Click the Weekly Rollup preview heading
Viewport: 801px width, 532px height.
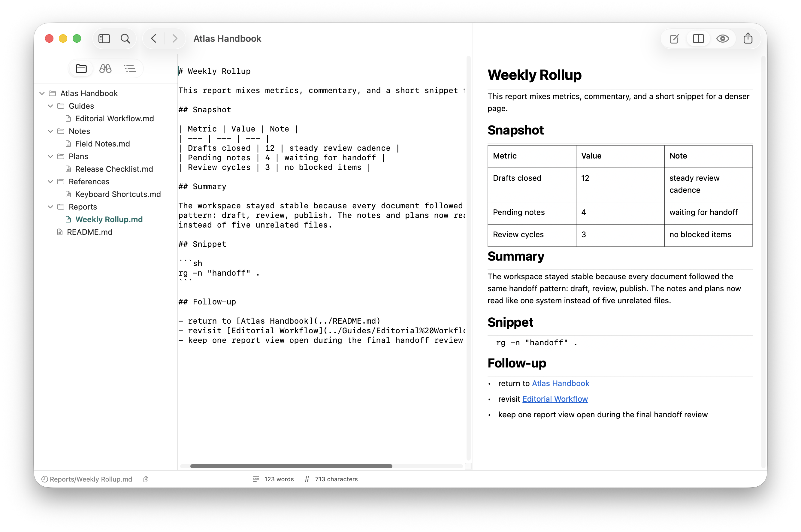coord(534,75)
